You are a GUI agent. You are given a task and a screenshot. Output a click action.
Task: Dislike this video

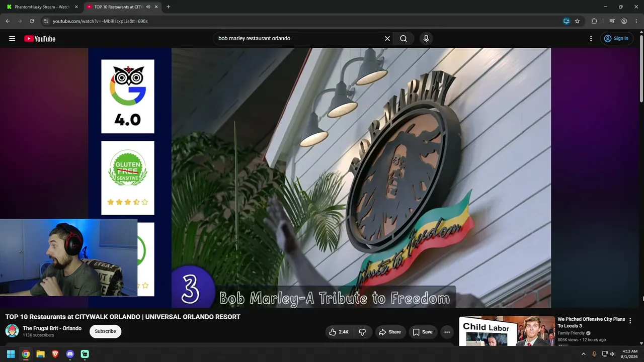pyautogui.click(x=362, y=332)
